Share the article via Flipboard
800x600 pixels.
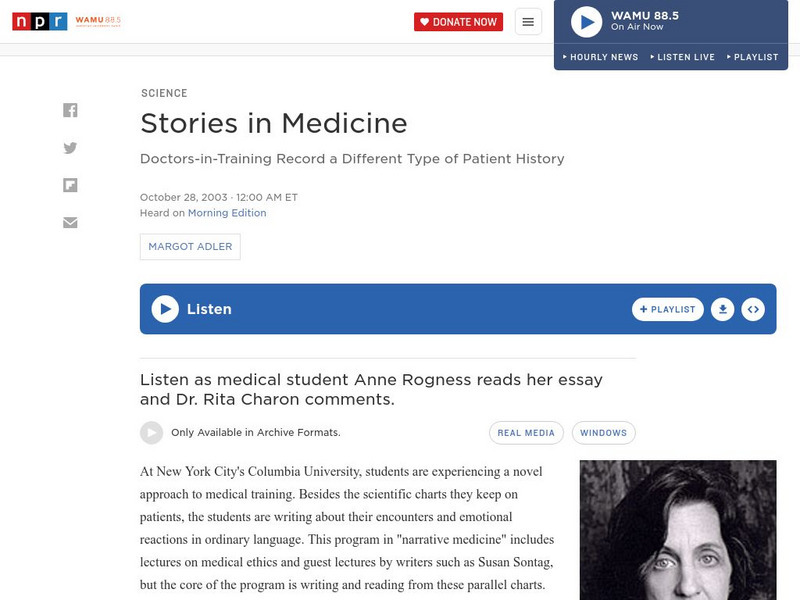(70, 185)
